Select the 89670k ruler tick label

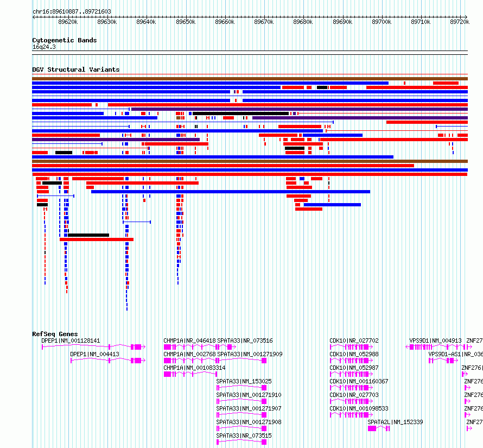point(264,22)
